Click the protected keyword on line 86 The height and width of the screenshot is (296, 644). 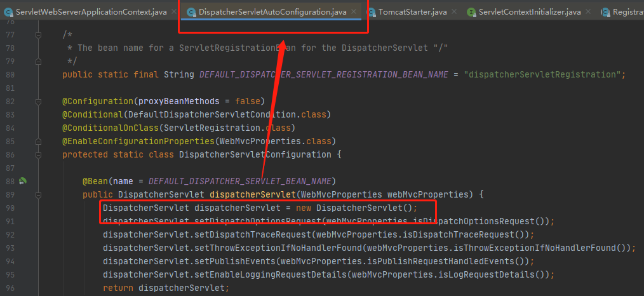[x=85, y=155]
